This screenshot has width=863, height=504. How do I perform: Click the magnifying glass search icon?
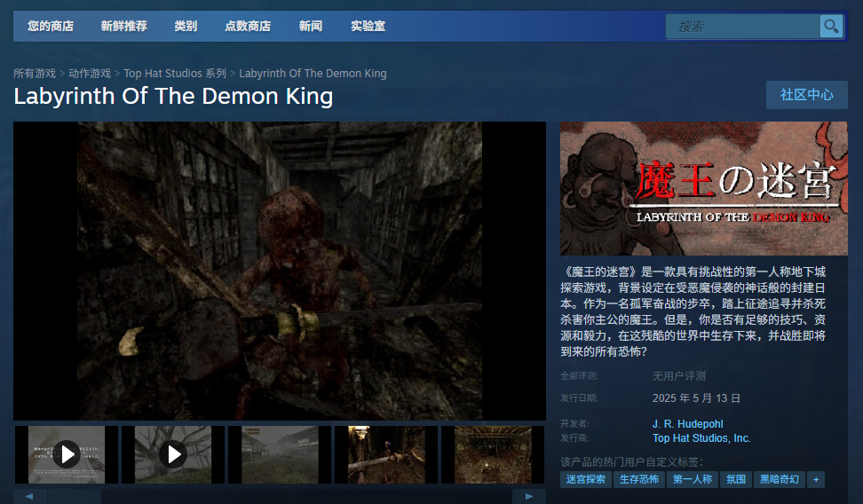click(x=830, y=27)
